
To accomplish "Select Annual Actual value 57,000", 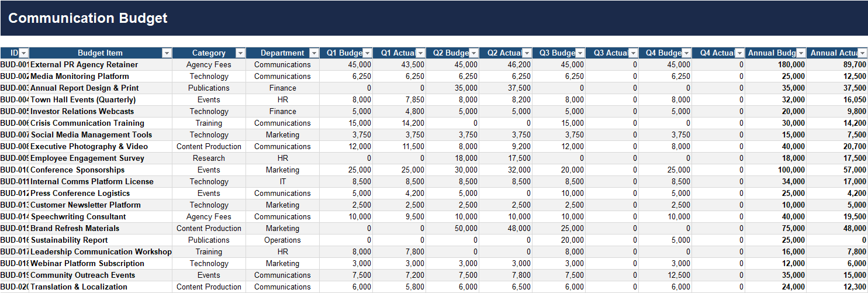I will 837,170.
